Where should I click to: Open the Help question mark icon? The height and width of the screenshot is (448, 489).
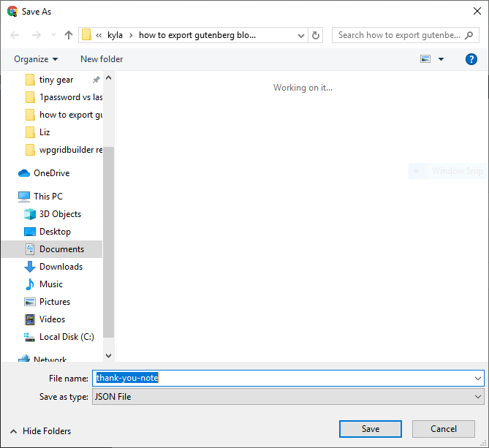pos(471,59)
